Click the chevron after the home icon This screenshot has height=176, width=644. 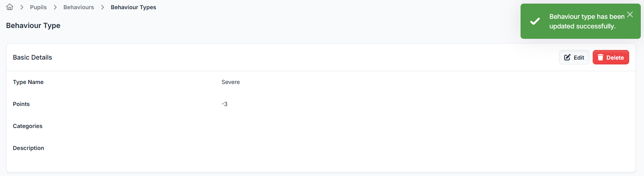point(22,7)
